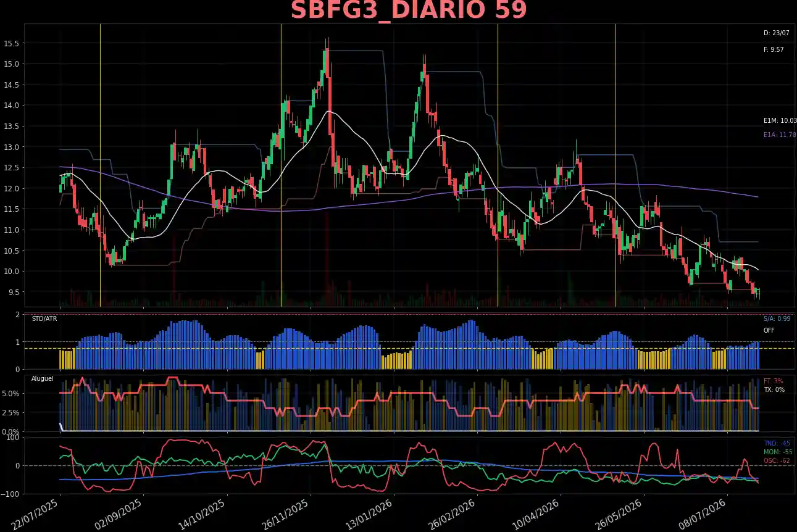The width and height of the screenshot is (797, 532).
Task: Select the MOM: -55 indicator label
Action: pos(778,452)
